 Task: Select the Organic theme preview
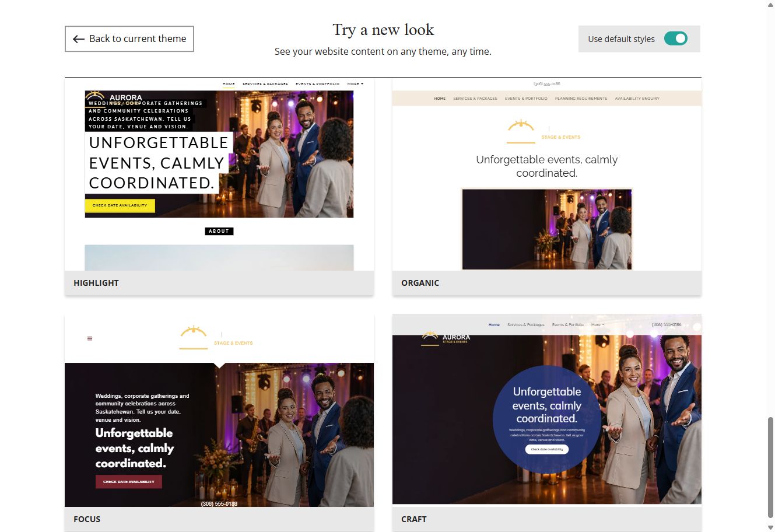[547, 174]
